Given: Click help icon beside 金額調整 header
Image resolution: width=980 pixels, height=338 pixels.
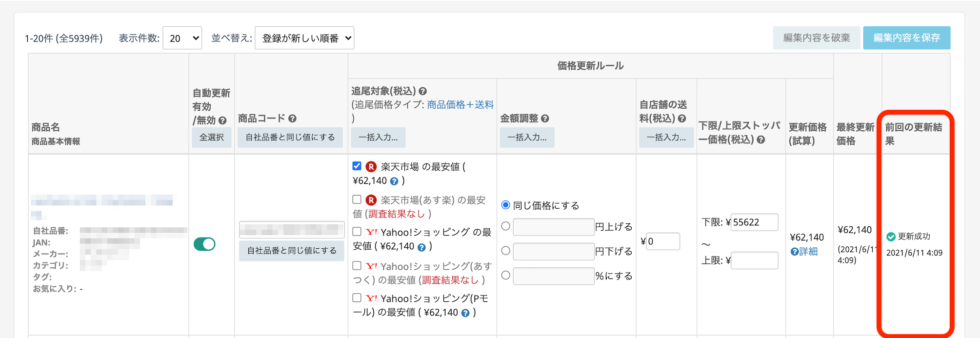Looking at the screenshot, I should pyautogui.click(x=545, y=119).
